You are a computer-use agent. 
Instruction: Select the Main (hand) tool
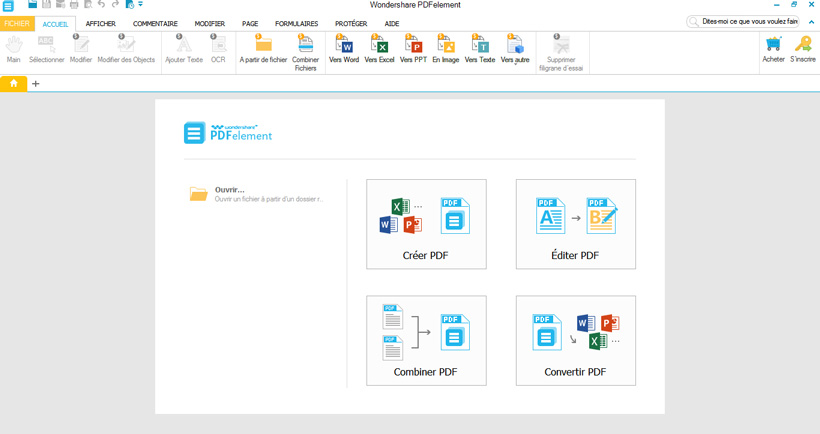(x=14, y=49)
